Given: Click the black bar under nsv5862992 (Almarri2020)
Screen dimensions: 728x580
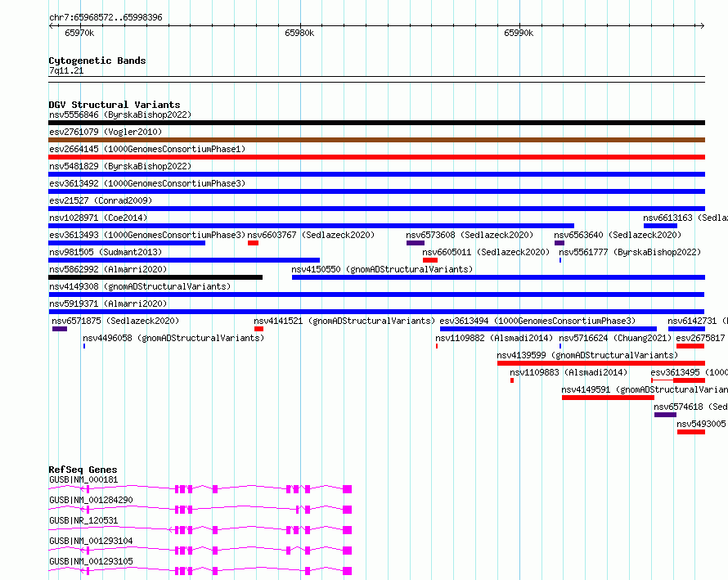Looking at the screenshot, I should (155, 277).
